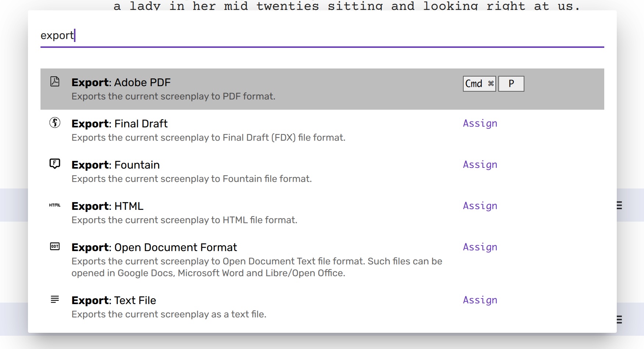Choose the Export: Final Draft title
The image size is (644, 349).
[x=120, y=124]
